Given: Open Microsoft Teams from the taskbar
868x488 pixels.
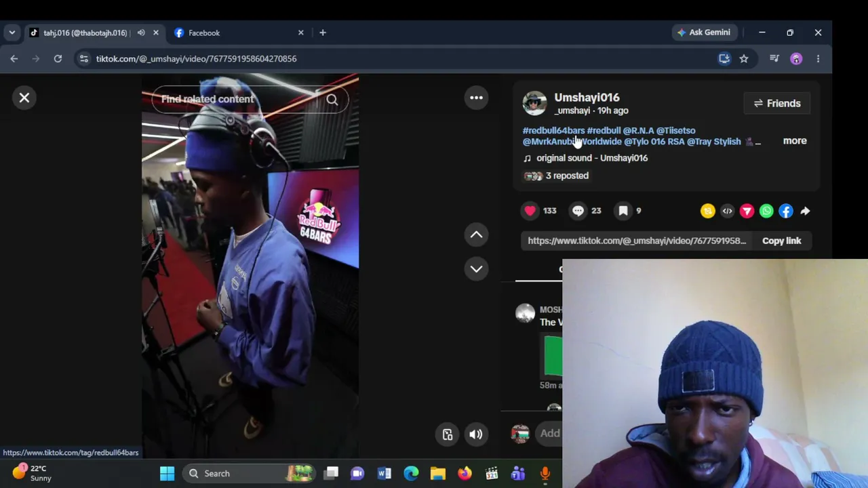Looking at the screenshot, I should (x=518, y=474).
